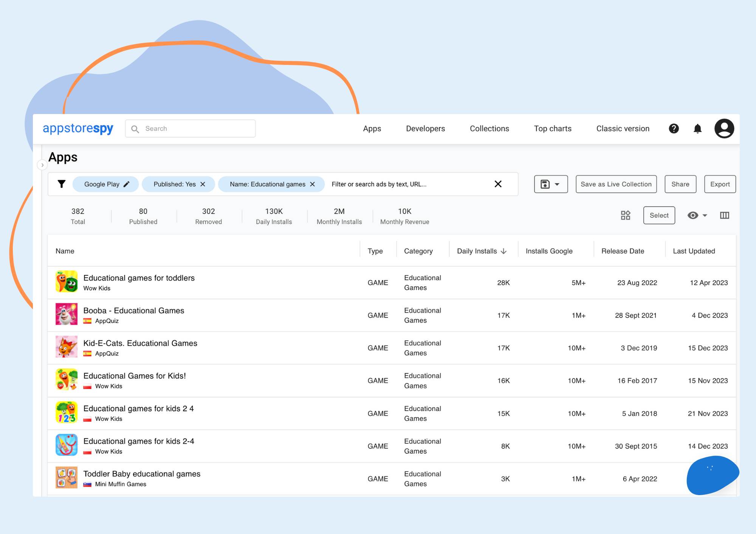Open the Developers menu item
The width and height of the screenshot is (756, 534).
coord(425,128)
